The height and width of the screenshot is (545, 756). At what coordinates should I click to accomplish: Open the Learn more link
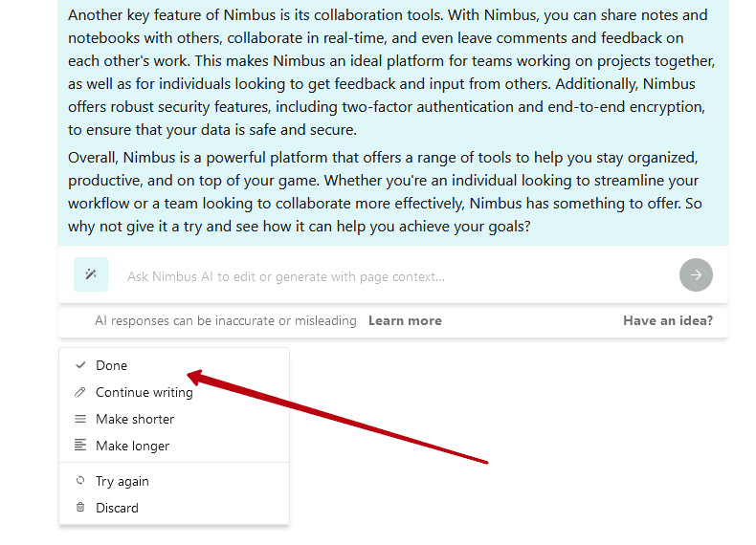405,321
